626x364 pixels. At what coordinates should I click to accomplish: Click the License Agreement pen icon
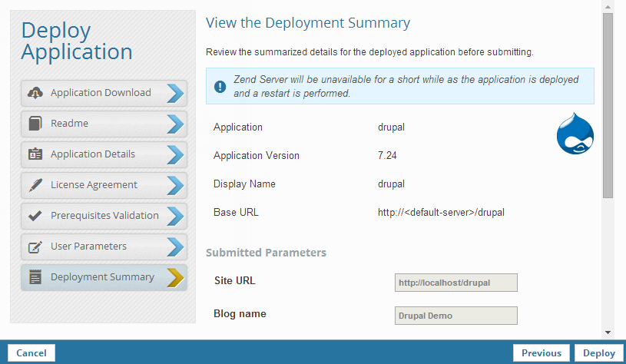click(x=35, y=185)
